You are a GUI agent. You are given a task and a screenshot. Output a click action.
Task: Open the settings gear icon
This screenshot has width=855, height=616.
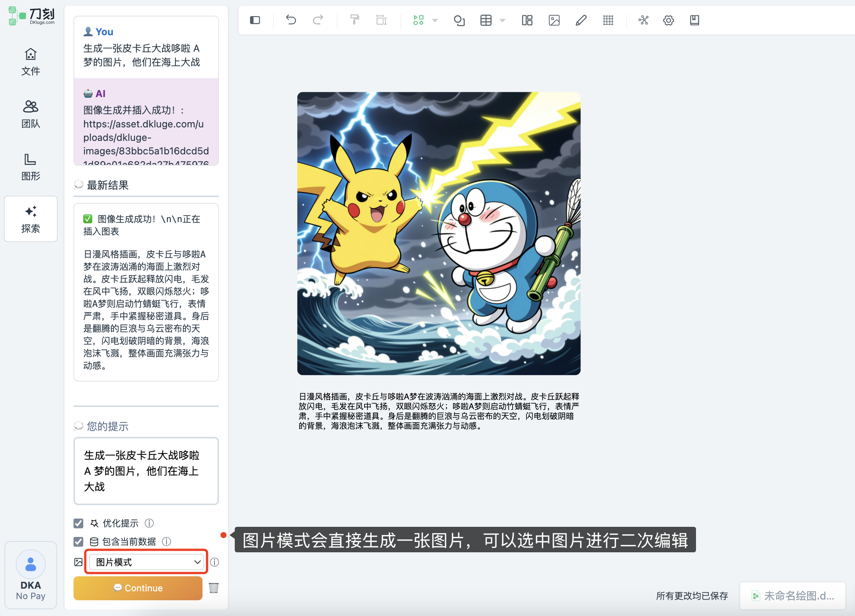[668, 20]
